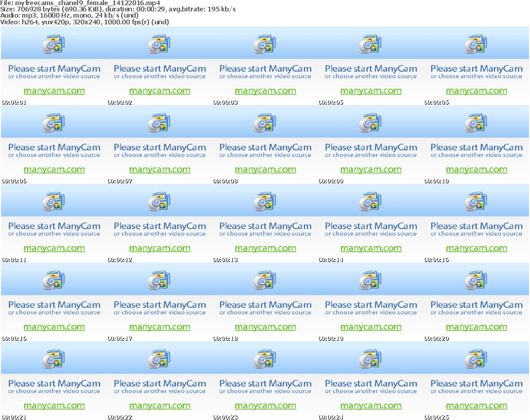Click the Audio mp3 16000 Hz info line

69,16
